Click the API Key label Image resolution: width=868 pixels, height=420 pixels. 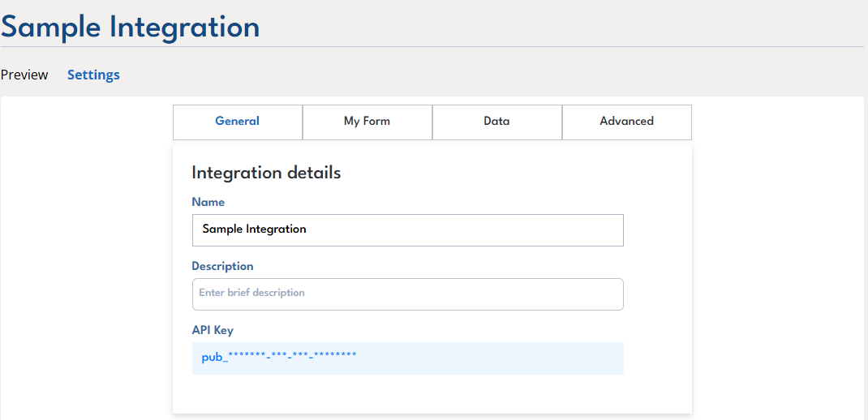pyautogui.click(x=213, y=330)
